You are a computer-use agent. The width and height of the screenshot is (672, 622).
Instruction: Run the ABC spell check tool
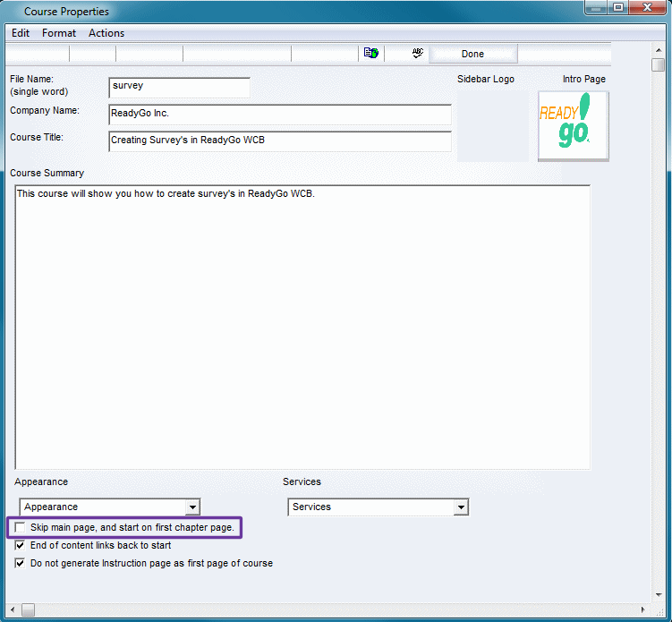coord(418,53)
